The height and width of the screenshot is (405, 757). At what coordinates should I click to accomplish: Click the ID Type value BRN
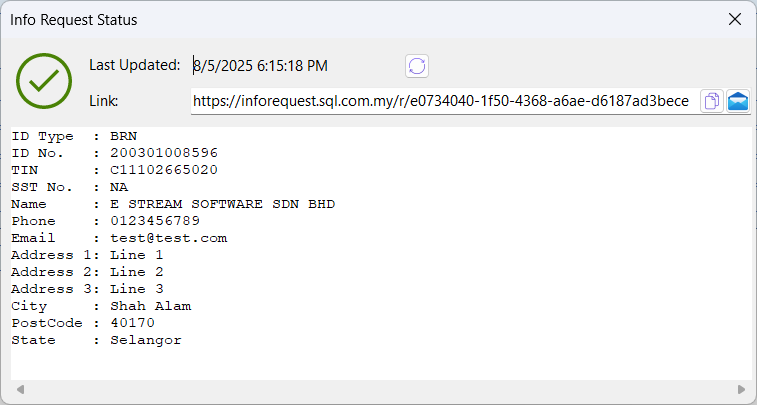tap(124, 136)
